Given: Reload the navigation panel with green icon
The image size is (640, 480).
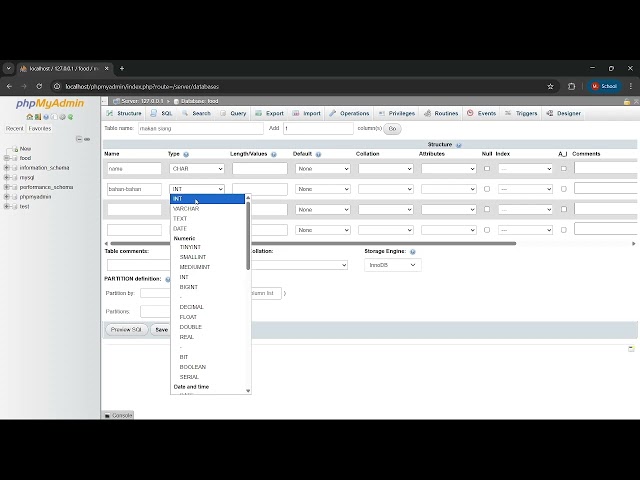Looking at the screenshot, I should pos(70,117).
